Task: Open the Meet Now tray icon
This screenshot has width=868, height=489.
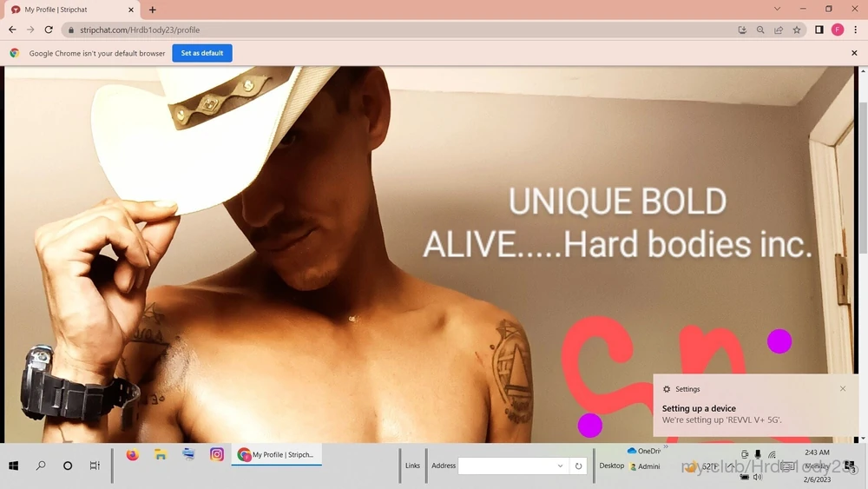Action: pos(745,454)
